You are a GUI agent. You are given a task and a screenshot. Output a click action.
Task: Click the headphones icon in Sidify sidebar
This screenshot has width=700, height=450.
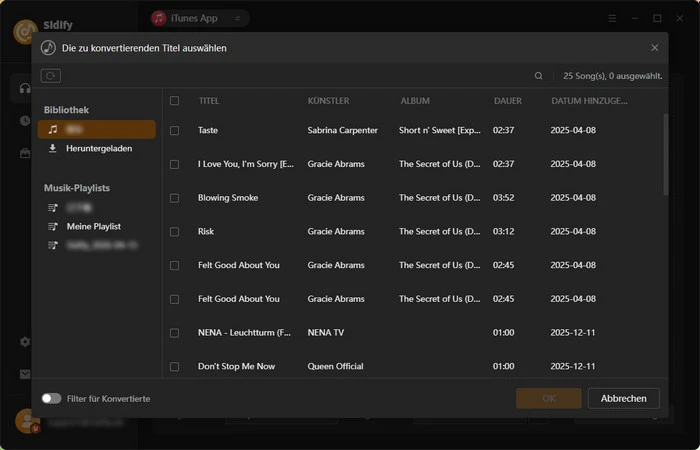[x=25, y=88]
